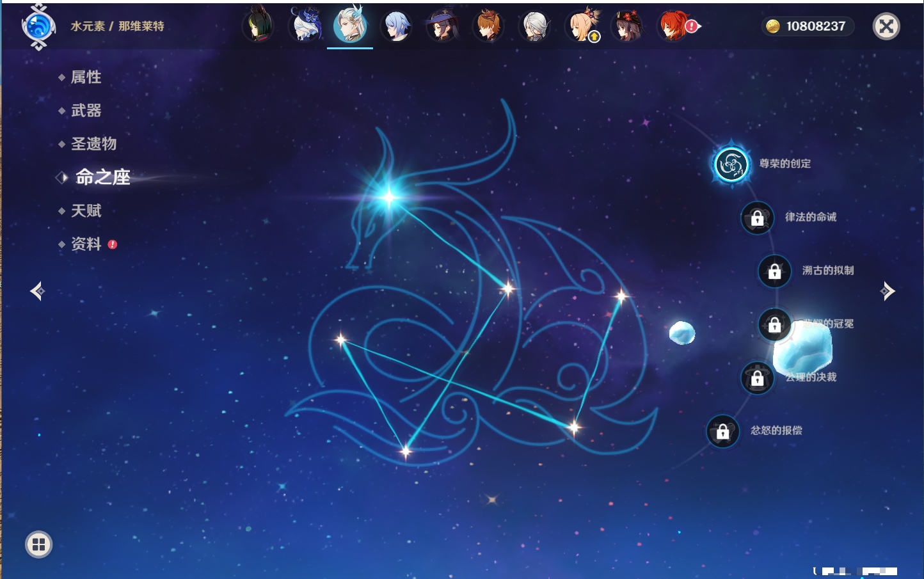
Task: Close the character screen with X button
Action: click(x=886, y=26)
